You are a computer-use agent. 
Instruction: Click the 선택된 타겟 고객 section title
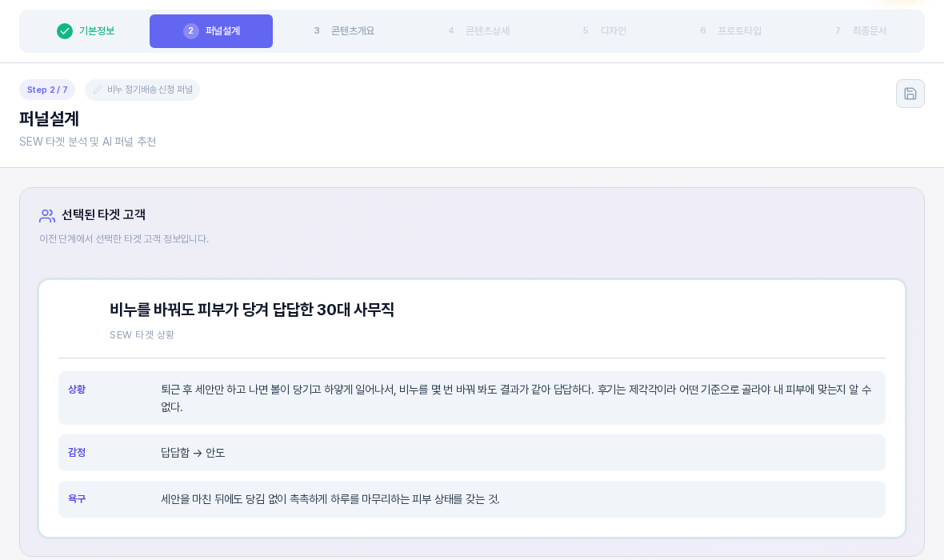pos(103,215)
